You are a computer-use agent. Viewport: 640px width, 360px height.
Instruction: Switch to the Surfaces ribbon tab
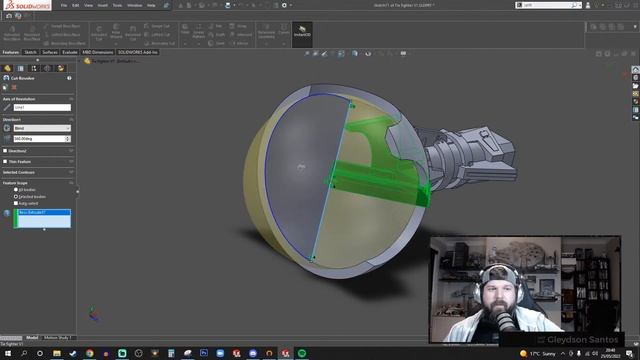tap(50, 52)
